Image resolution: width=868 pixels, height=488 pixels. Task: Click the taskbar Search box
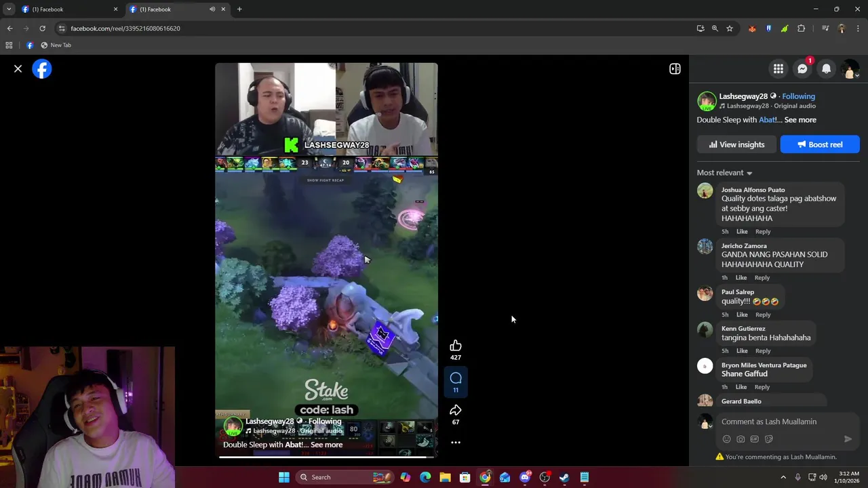pos(345,477)
